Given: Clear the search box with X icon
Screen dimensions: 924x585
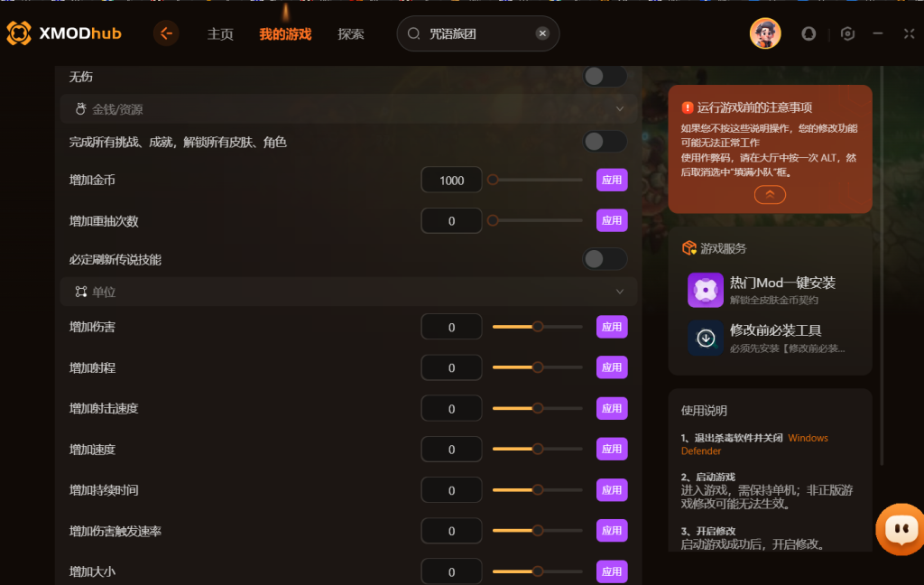Looking at the screenshot, I should (x=542, y=33).
